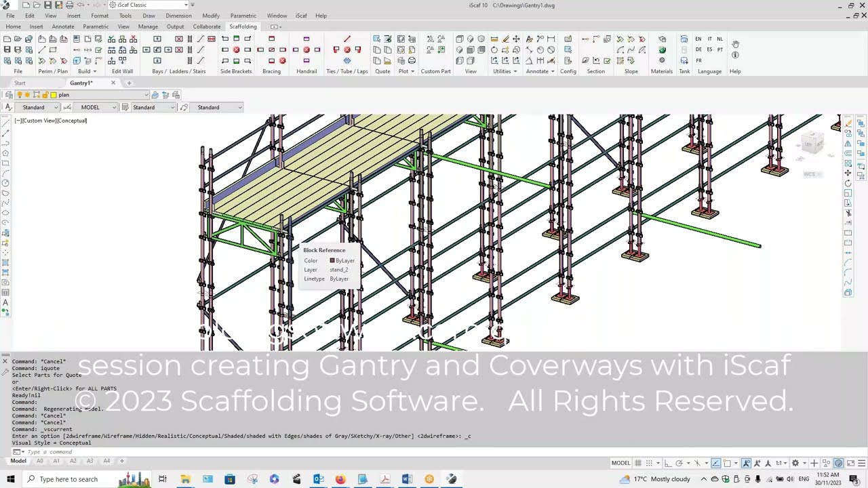The height and width of the screenshot is (488, 868).
Task: Toggle the layer lock padlock icon
Action: point(45,95)
